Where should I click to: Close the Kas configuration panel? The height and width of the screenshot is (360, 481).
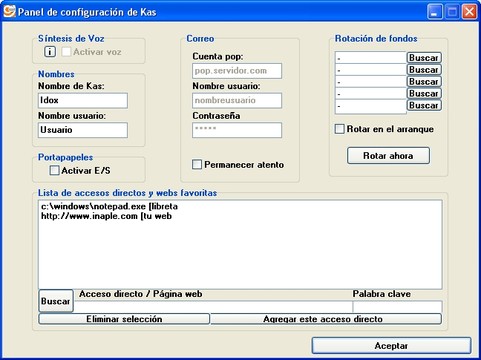(469, 12)
